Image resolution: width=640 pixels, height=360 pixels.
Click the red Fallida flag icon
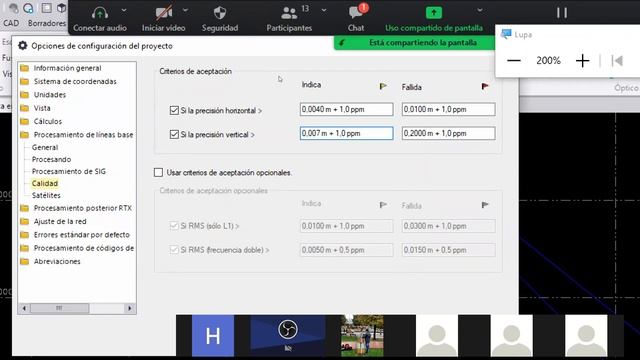point(484,86)
